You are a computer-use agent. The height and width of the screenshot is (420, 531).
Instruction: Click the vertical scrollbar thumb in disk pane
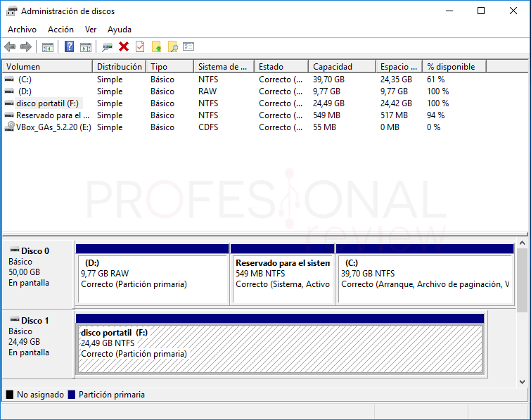(522, 280)
